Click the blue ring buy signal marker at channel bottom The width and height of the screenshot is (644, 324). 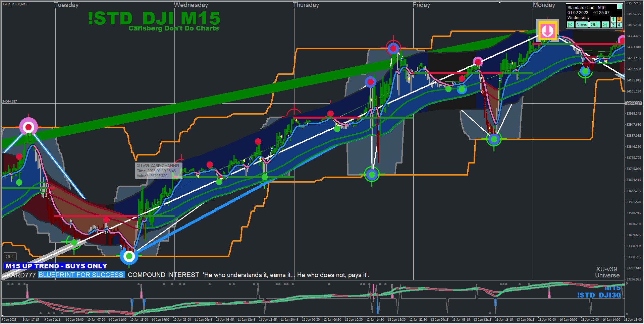coord(129,257)
